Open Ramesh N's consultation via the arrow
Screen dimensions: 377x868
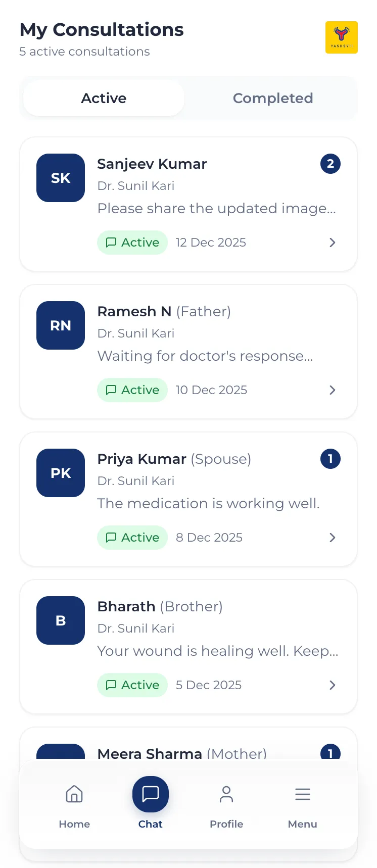pyautogui.click(x=332, y=390)
